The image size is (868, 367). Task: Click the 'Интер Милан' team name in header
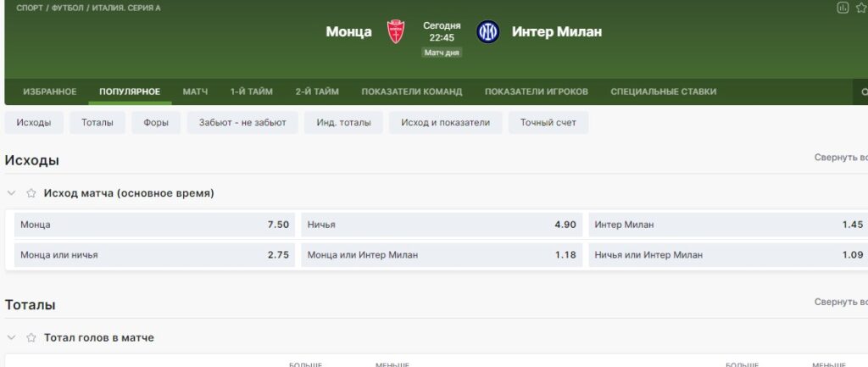click(x=557, y=31)
